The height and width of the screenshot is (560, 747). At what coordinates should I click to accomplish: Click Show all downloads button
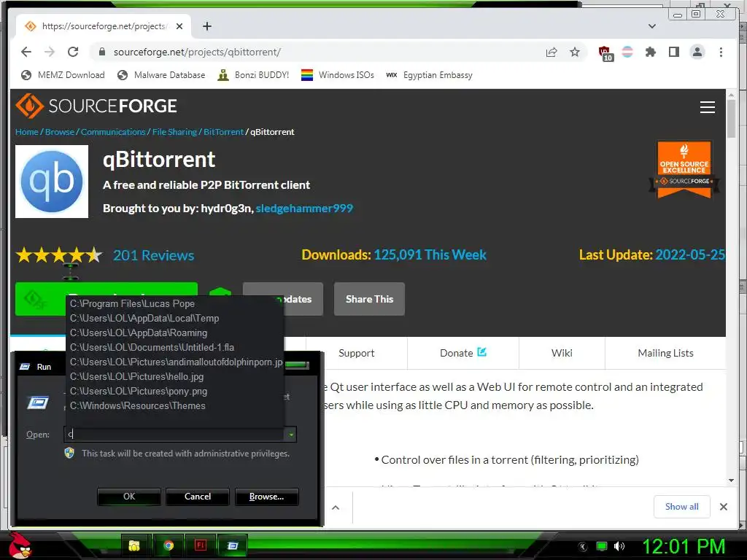click(682, 507)
